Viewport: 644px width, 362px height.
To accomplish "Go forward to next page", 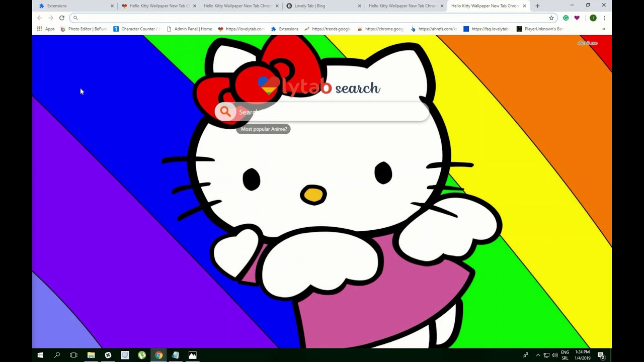I will 51,18.
